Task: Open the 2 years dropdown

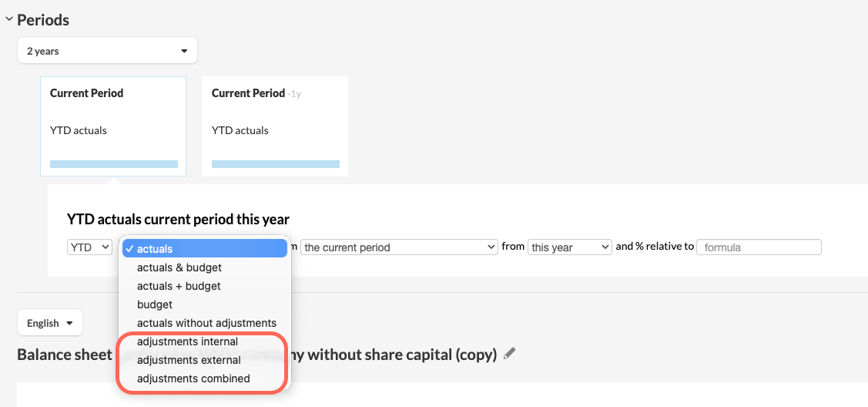Action: point(107,51)
